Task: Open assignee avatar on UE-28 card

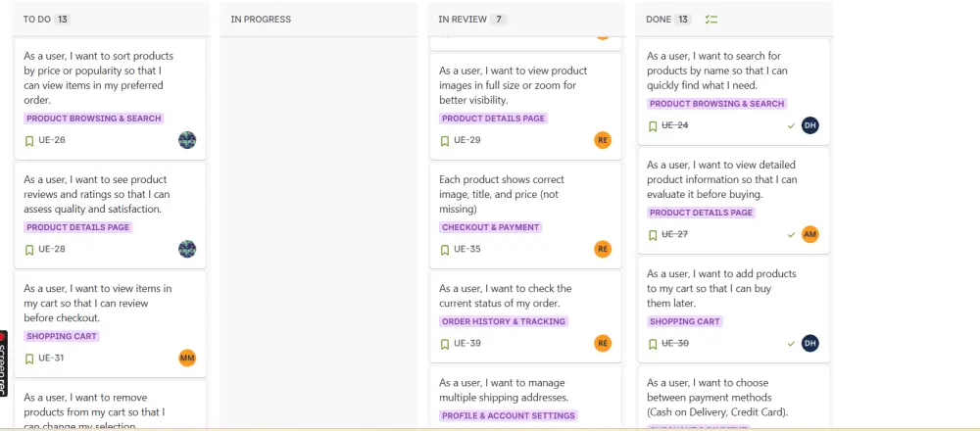Action: click(x=187, y=249)
